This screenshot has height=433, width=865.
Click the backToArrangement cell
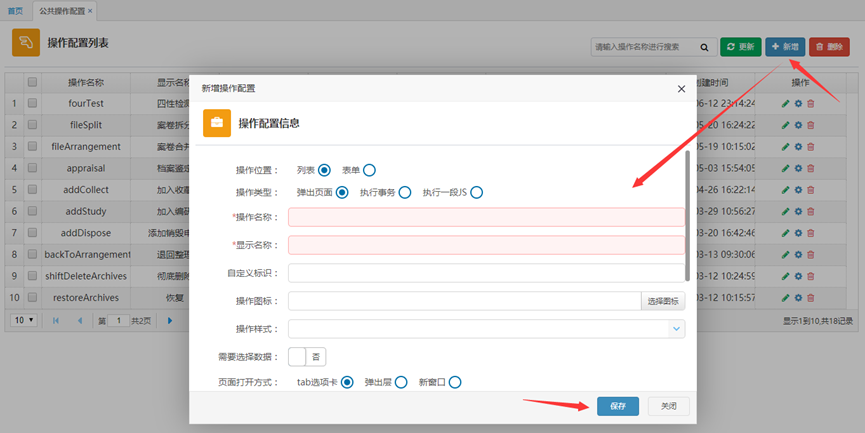(87, 254)
